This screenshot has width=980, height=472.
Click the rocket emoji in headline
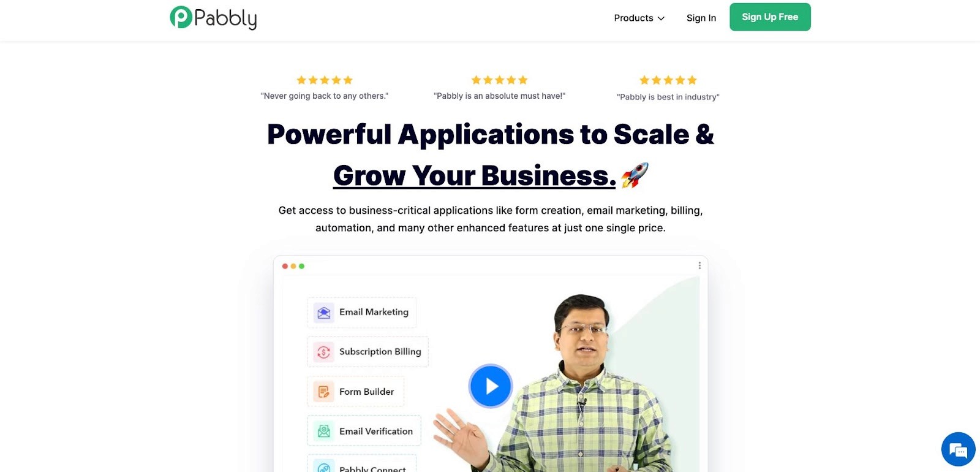pos(635,175)
